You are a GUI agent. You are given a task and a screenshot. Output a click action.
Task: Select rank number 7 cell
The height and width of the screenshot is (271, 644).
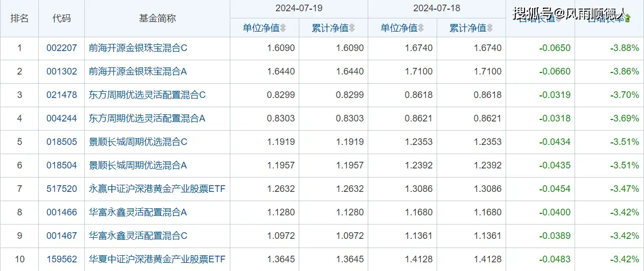pos(19,189)
